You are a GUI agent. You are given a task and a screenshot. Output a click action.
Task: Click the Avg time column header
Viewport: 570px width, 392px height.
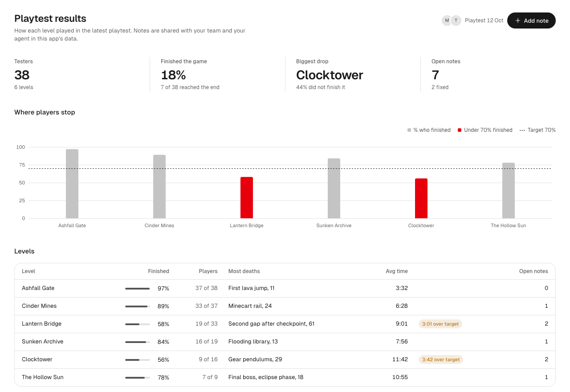point(397,271)
